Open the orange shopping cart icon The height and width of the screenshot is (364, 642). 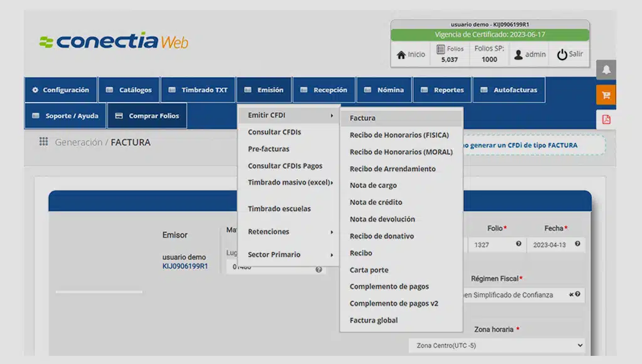point(606,95)
